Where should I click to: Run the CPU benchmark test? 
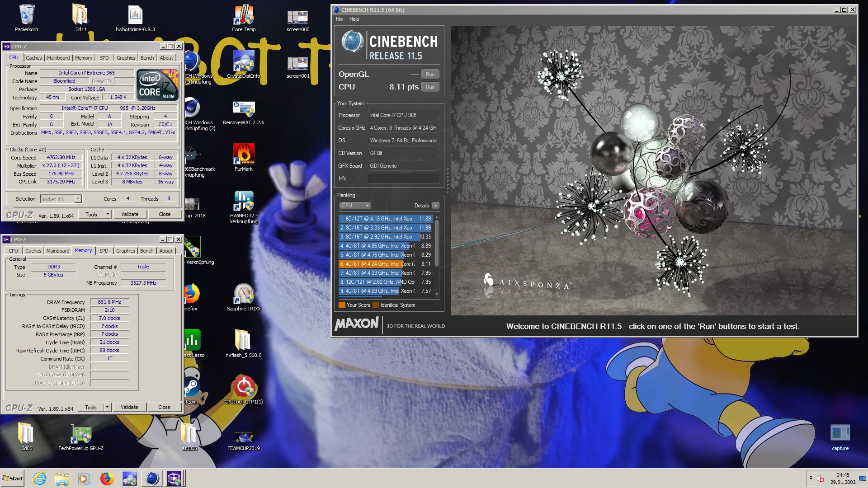pyautogui.click(x=430, y=87)
